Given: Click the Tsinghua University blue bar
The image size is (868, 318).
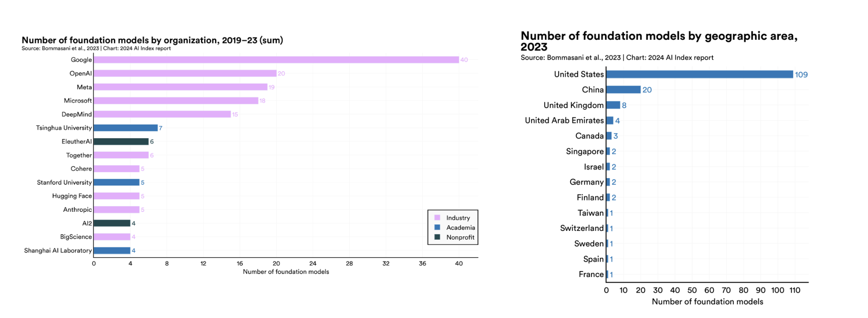Looking at the screenshot, I should pos(126,128).
